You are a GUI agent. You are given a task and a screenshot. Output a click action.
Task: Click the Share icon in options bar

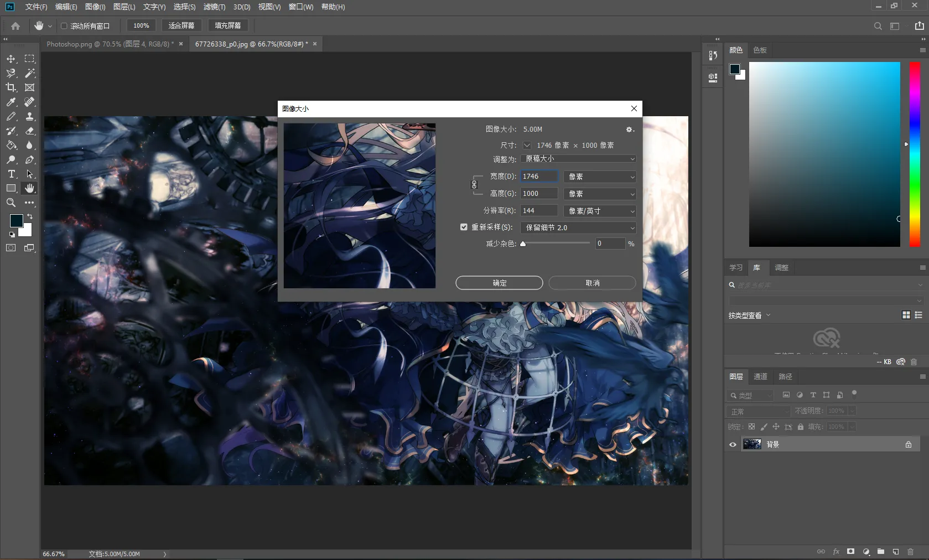919,26
